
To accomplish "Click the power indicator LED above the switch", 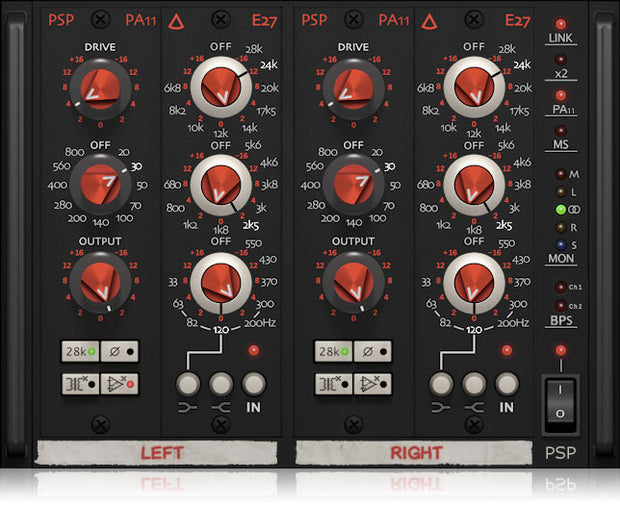I will [560, 350].
